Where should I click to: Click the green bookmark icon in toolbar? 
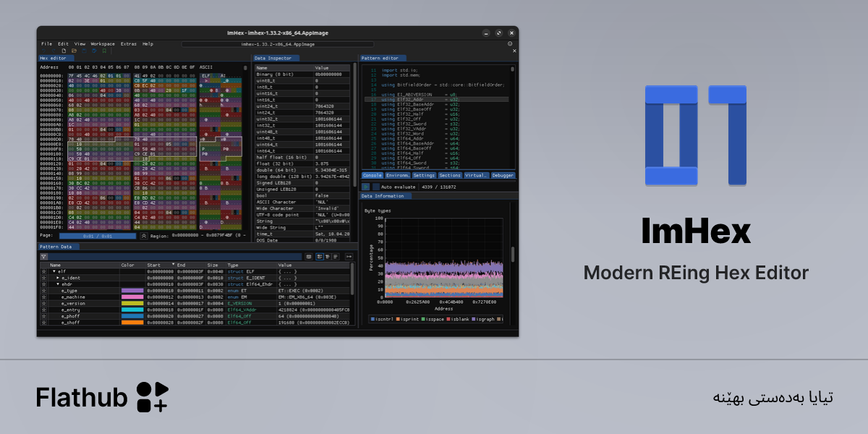point(104,51)
